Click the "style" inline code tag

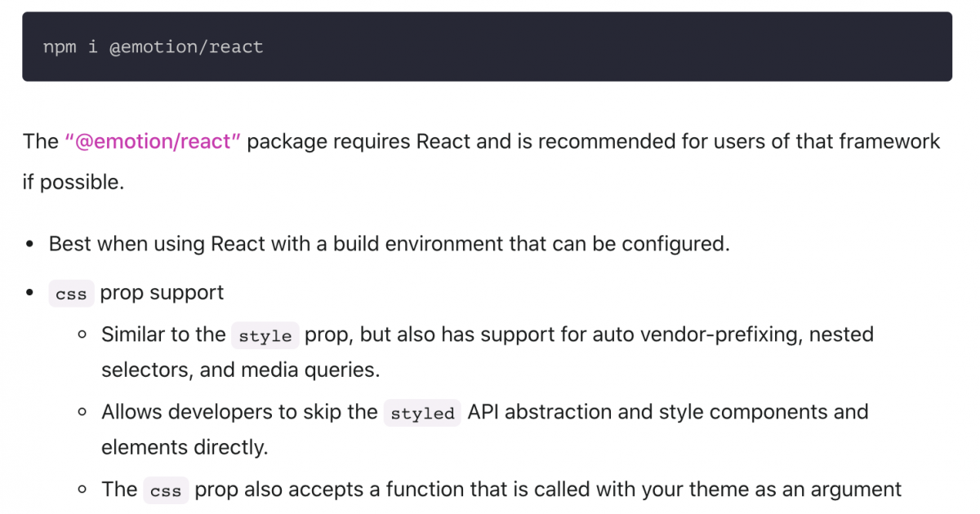265,336
